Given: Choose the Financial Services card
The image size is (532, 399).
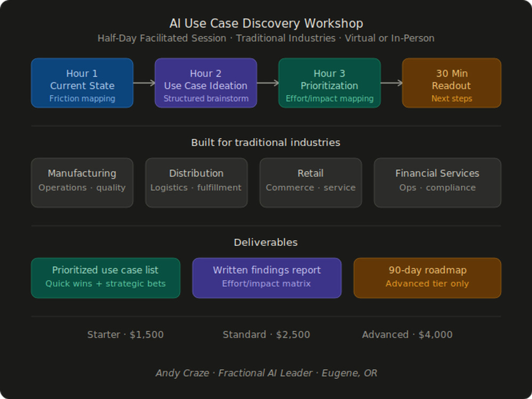Looking at the screenshot, I should point(437,182).
